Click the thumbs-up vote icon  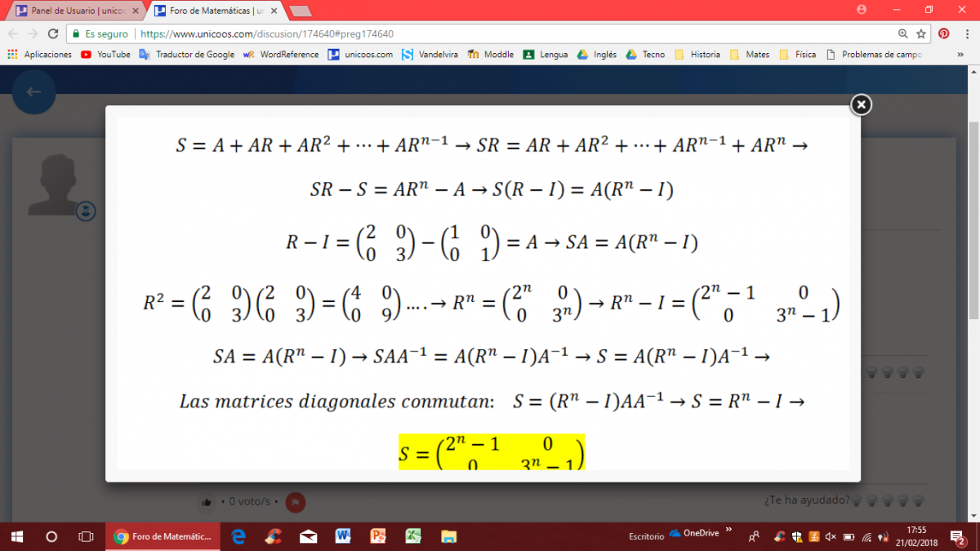(x=207, y=501)
